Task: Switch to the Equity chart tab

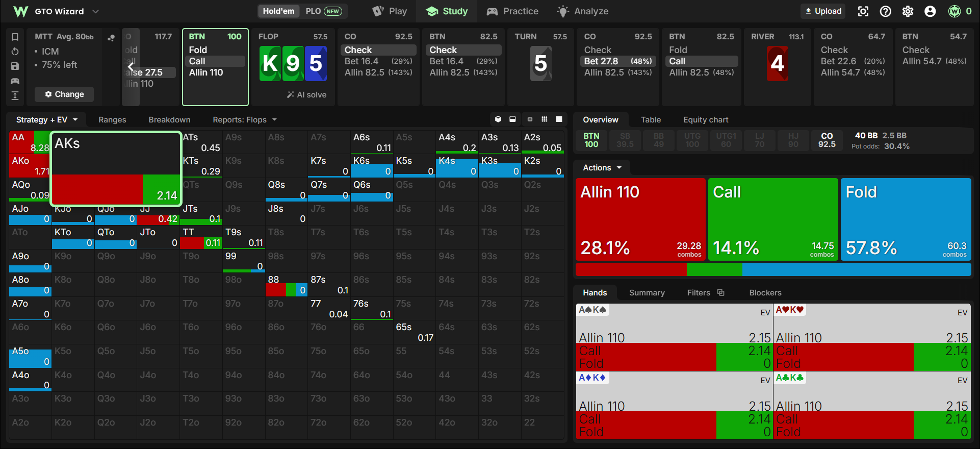Action: pyautogui.click(x=706, y=120)
